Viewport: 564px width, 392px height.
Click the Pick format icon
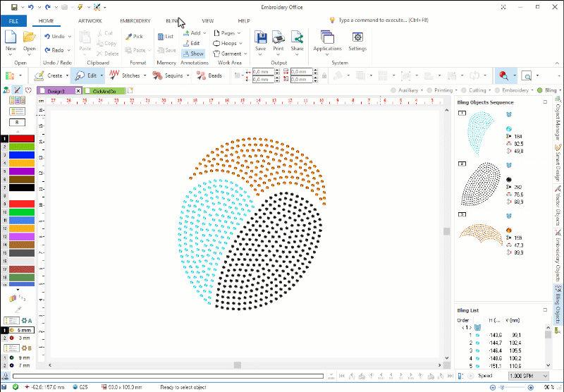[133, 36]
